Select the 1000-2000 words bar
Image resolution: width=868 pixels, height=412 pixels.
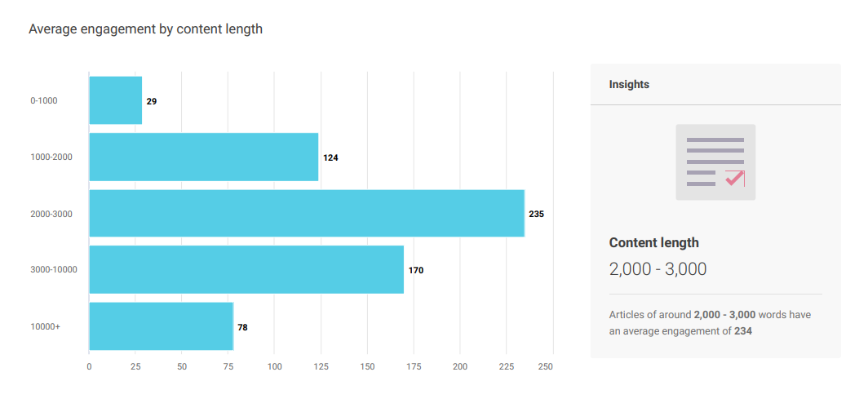pyautogui.click(x=203, y=157)
